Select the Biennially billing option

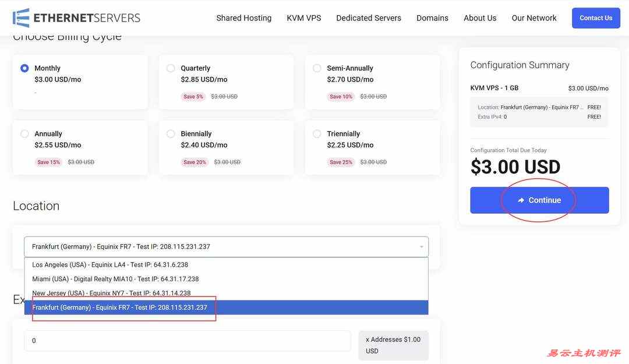point(171,133)
